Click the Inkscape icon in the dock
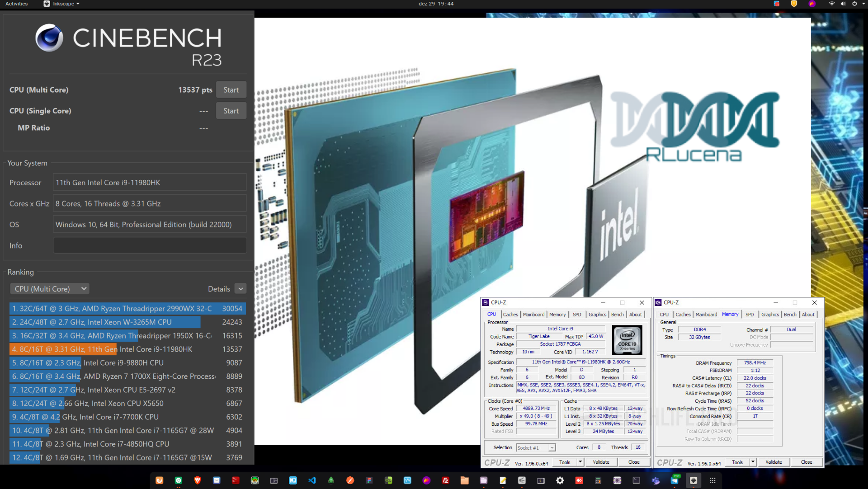Image resolution: width=868 pixels, height=489 pixels. pyautogui.click(x=693, y=480)
